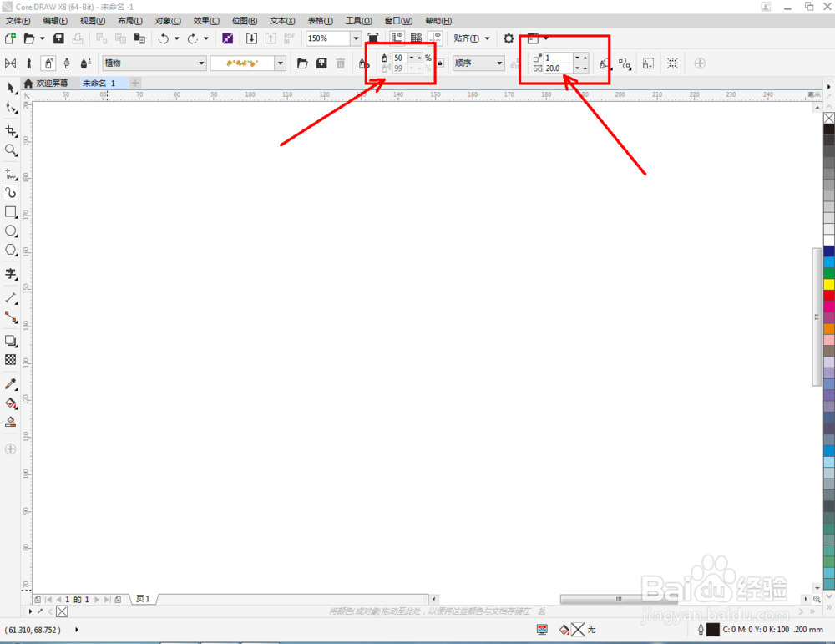Image resolution: width=835 pixels, height=644 pixels.
Task: Select the Color Eyedropper tool
Action: tap(11, 383)
